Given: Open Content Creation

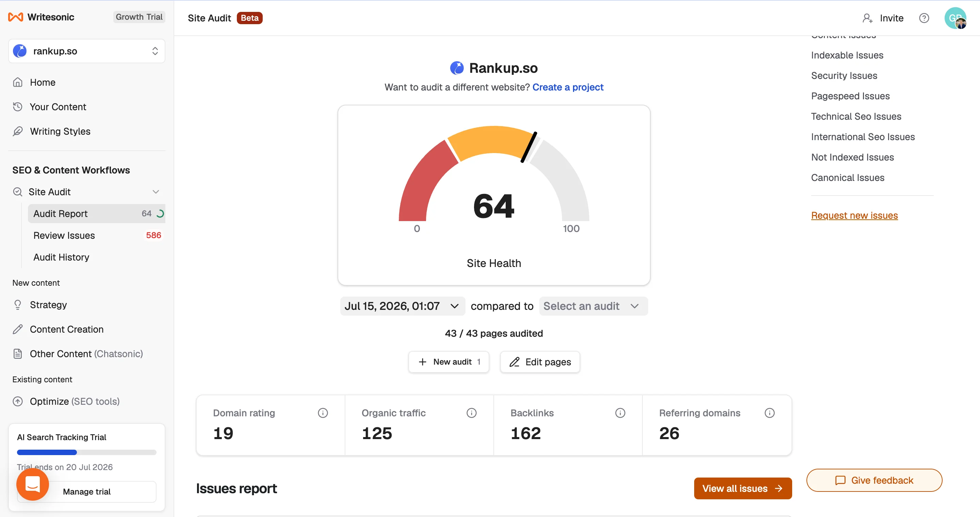Looking at the screenshot, I should pos(67,329).
